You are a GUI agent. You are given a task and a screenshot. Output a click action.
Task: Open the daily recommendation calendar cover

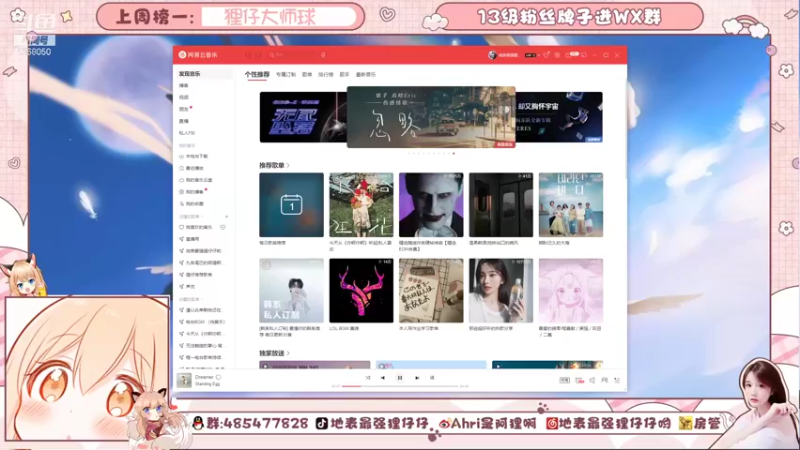point(291,205)
